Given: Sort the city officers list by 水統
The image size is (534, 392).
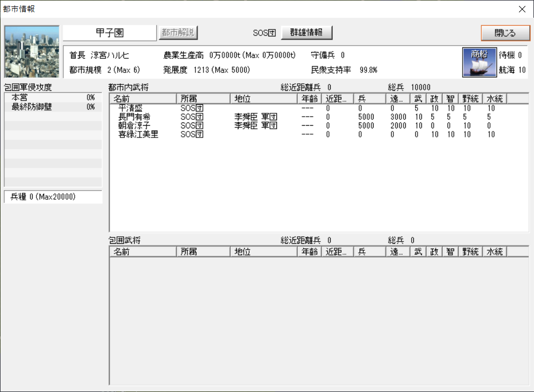Looking at the screenshot, I should [494, 98].
